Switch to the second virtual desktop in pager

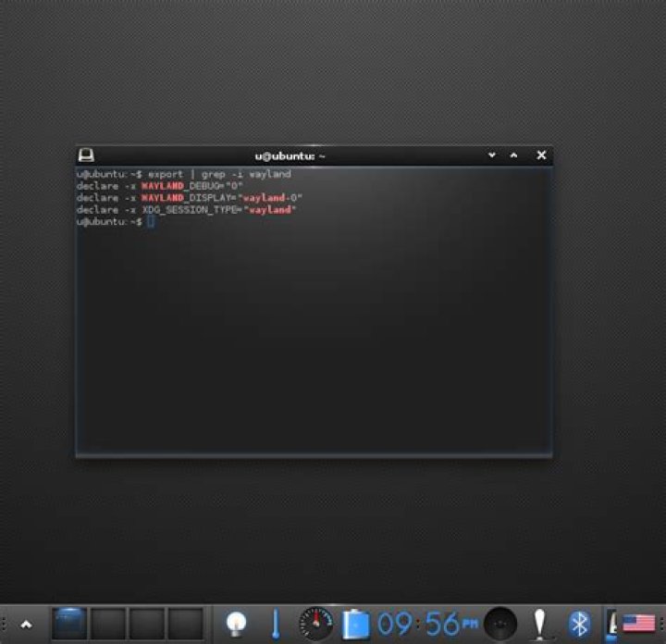pyautogui.click(x=108, y=624)
